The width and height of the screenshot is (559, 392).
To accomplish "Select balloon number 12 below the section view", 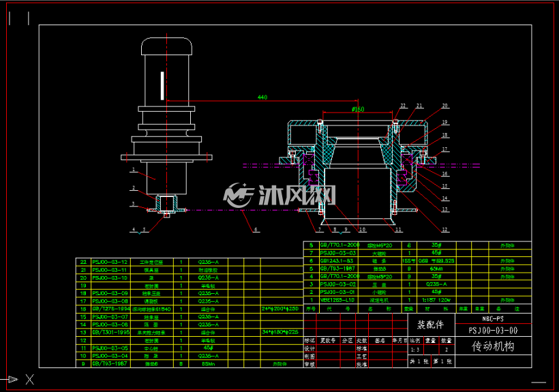I will (444, 230).
